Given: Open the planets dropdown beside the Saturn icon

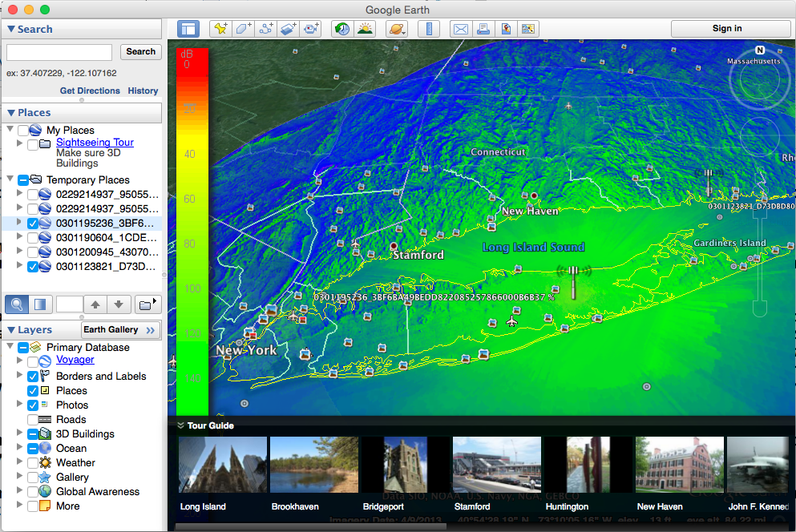Looking at the screenshot, I should pyautogui.click(x=404, y=30).
